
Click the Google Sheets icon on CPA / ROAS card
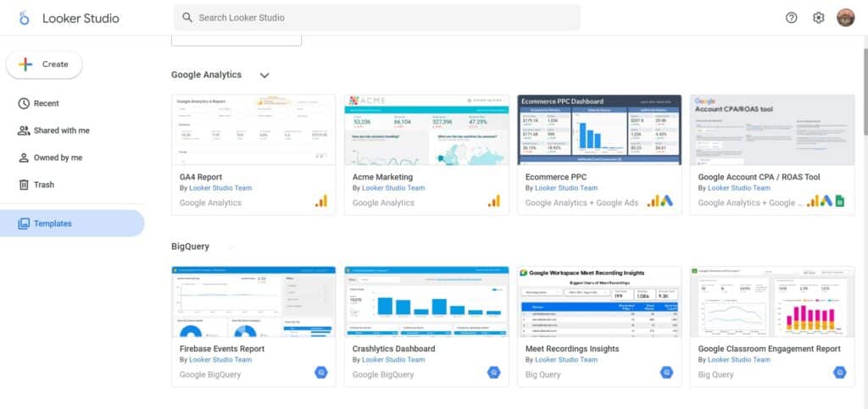pyautogui.click(x=840, y=202)
